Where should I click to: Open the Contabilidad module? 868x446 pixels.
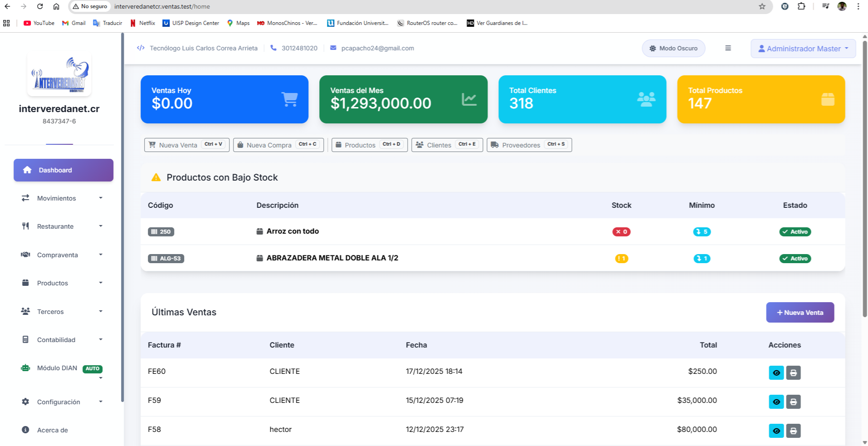click(56, 339)
